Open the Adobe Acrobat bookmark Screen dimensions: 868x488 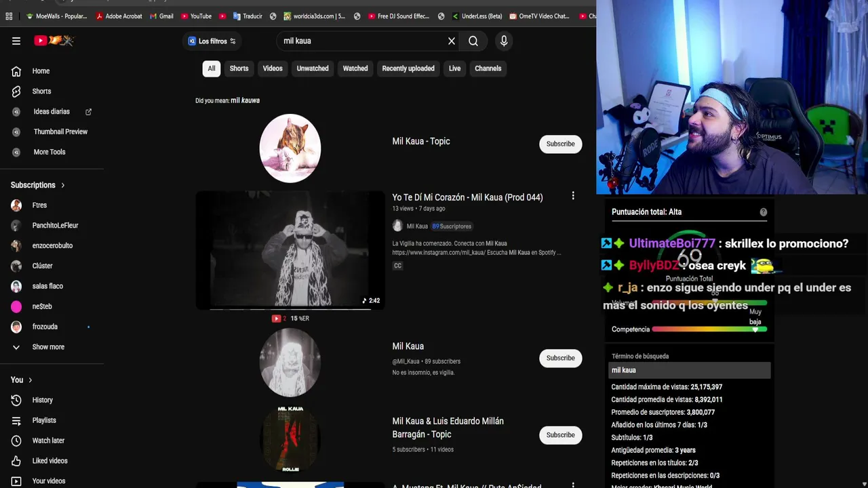click(119, 16)
